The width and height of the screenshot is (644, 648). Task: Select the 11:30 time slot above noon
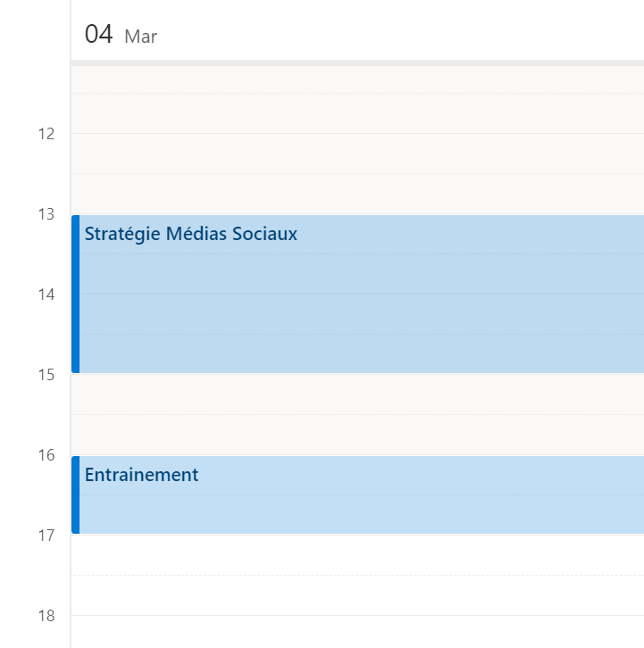pos(357,113)
